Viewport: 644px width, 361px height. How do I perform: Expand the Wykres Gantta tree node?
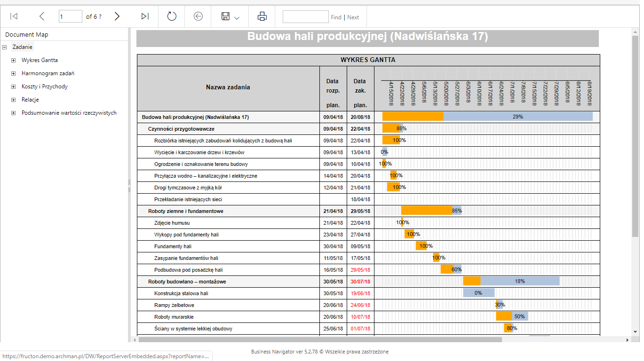click(13, 60)
